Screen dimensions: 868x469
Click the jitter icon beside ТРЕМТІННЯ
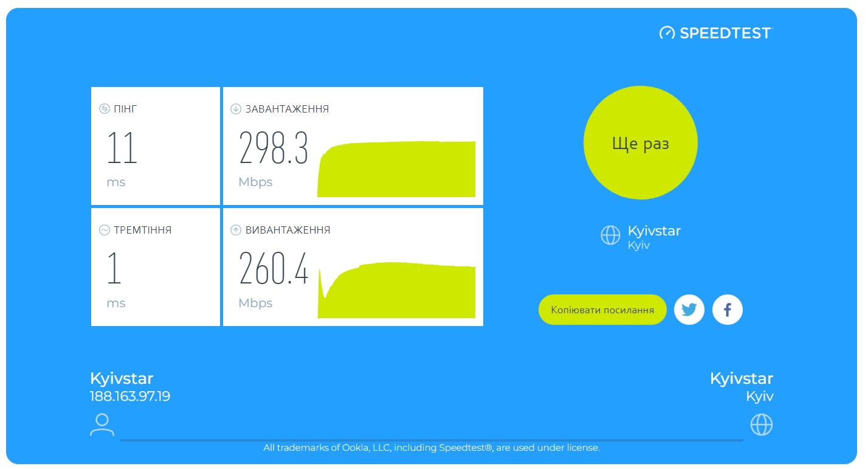coord(104,231)
